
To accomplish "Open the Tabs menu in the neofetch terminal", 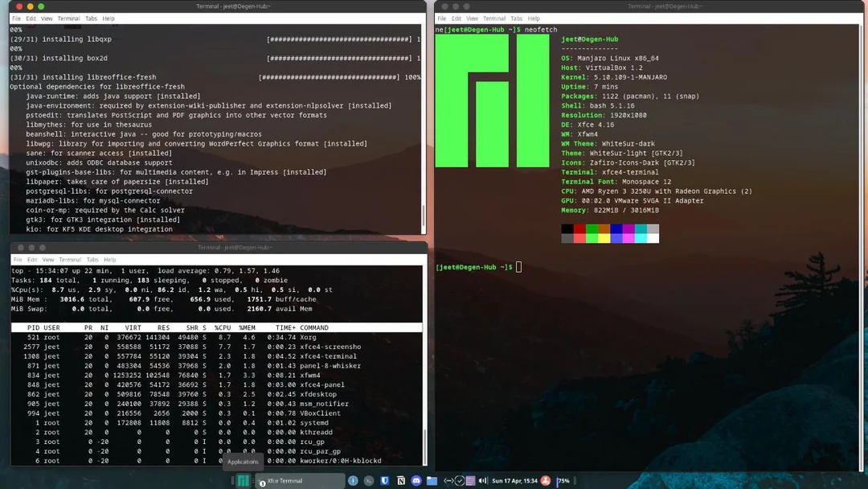I will click(x=515, y=18).
